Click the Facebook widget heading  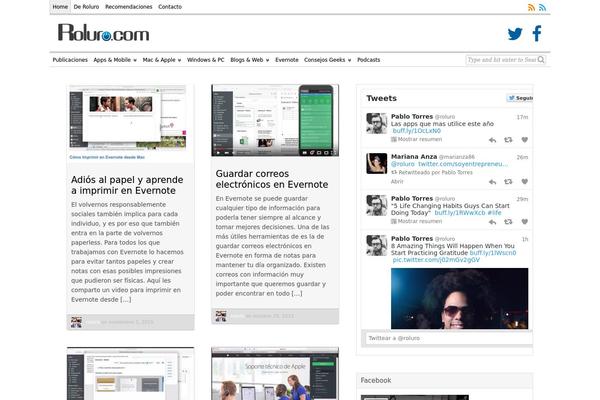[x=376, y=380]
